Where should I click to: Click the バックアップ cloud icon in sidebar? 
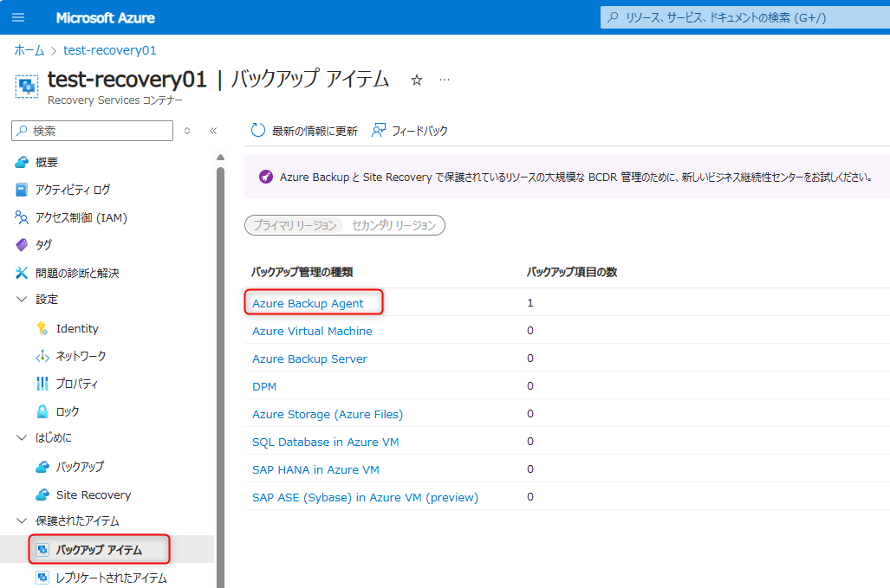[42, 467]
